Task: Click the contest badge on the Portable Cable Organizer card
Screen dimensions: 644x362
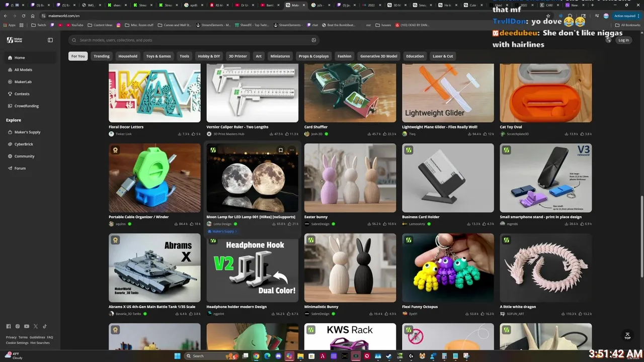Action: click(115, 150)
